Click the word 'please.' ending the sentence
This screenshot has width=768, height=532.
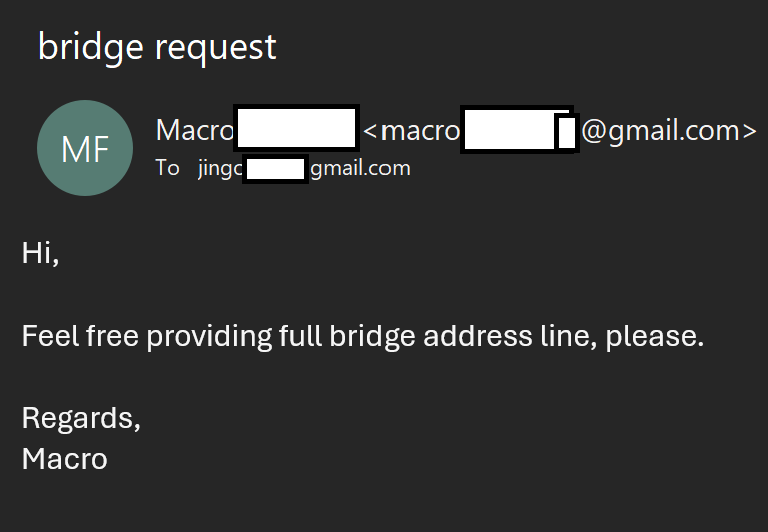(x=655, y=337)
